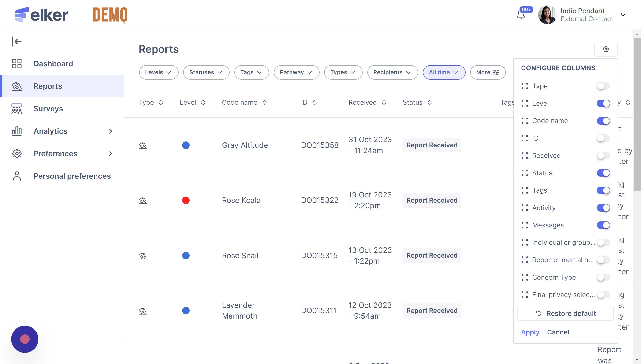Open the notifications bell
Image resolution: width=641 pixels, height=364 pixels.
pyautogui.click(x=521, y=15)
